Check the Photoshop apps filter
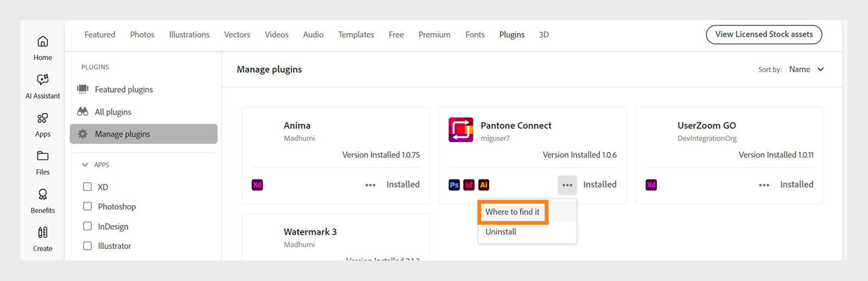 87,206
